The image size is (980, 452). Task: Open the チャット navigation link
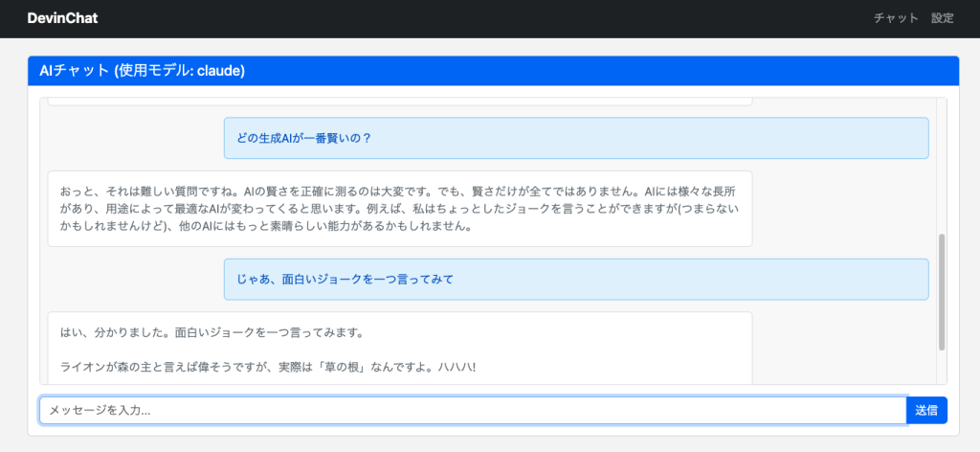coord(896,18)
